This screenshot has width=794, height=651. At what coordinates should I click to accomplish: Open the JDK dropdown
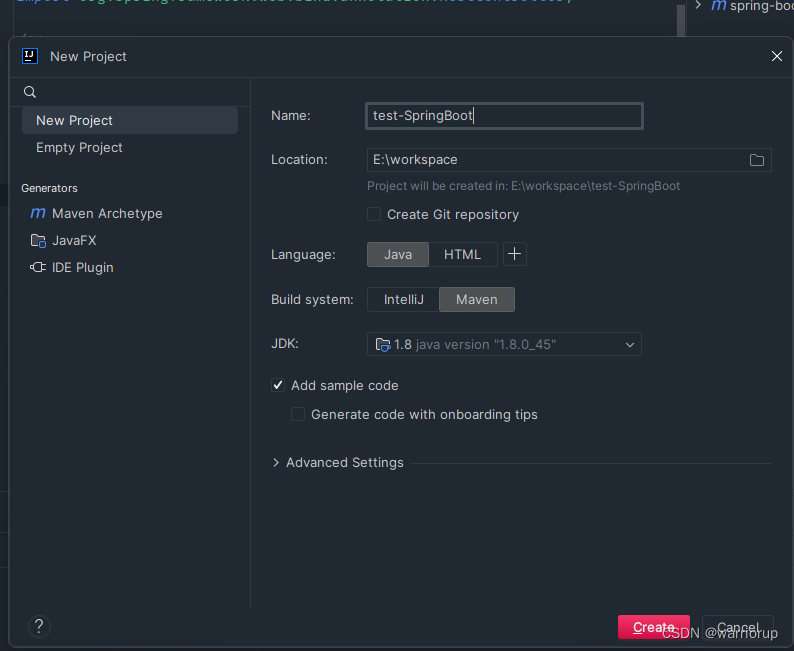pyautogui.click(x=504, y=344)
